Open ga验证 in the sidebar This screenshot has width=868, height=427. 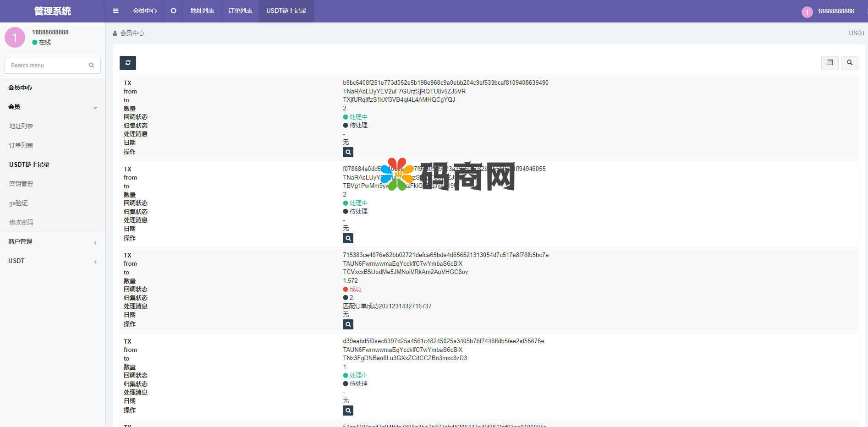pos(19,203)
